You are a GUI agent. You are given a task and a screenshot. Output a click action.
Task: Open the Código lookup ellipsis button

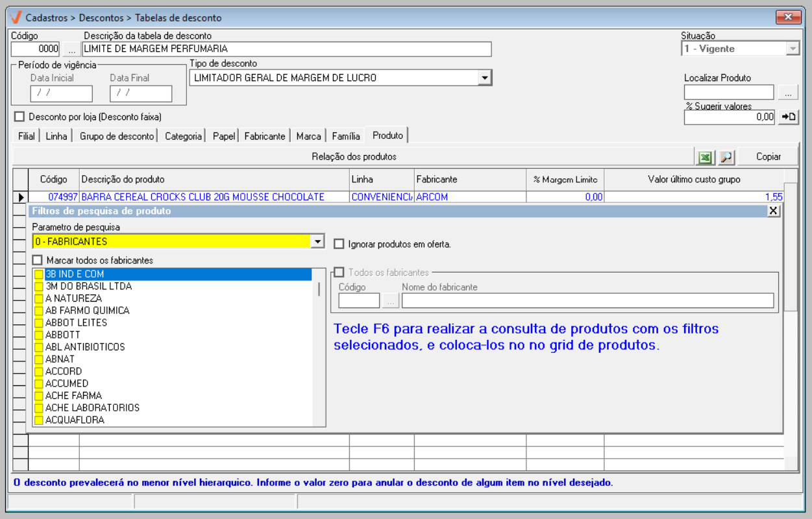point(71,49)
